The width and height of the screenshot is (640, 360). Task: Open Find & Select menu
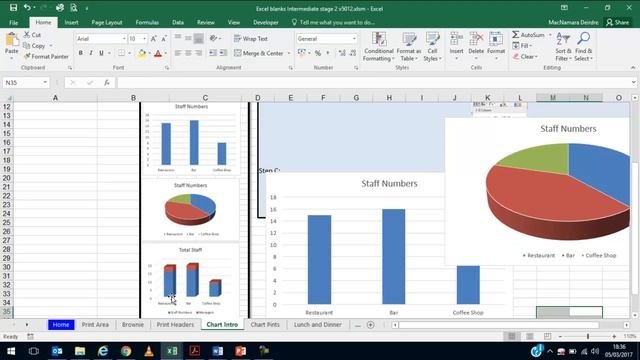click(x=584, y=47)
